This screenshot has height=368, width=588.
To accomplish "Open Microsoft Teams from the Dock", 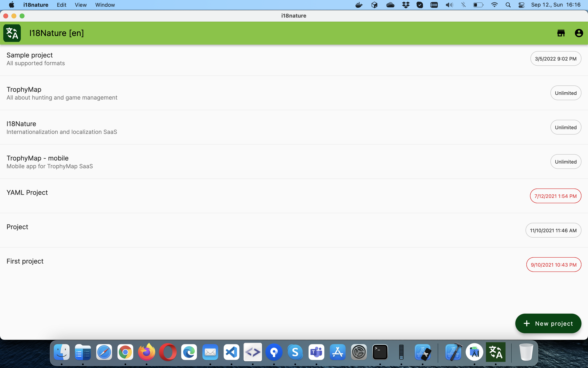I will coord(316,352).
